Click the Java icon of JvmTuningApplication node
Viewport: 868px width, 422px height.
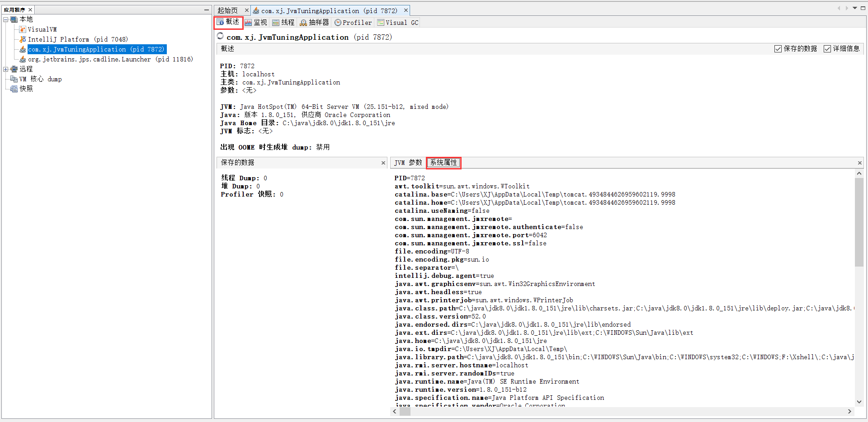tap(23, 49)
